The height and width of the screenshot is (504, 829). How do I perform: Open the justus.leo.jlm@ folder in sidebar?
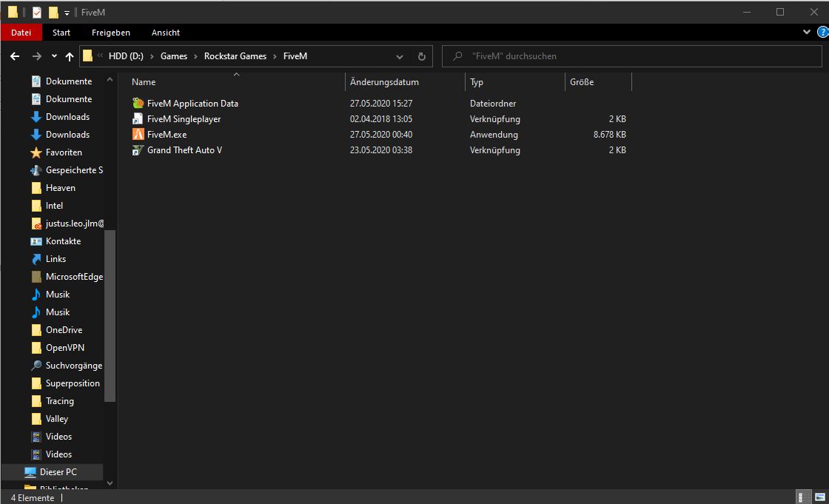75,224
